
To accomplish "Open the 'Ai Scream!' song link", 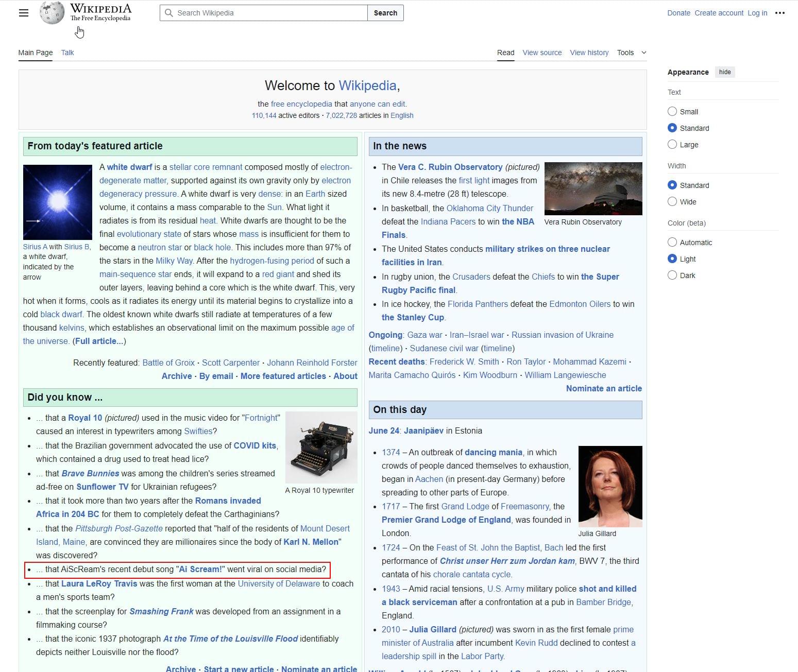I will (200, 569).
